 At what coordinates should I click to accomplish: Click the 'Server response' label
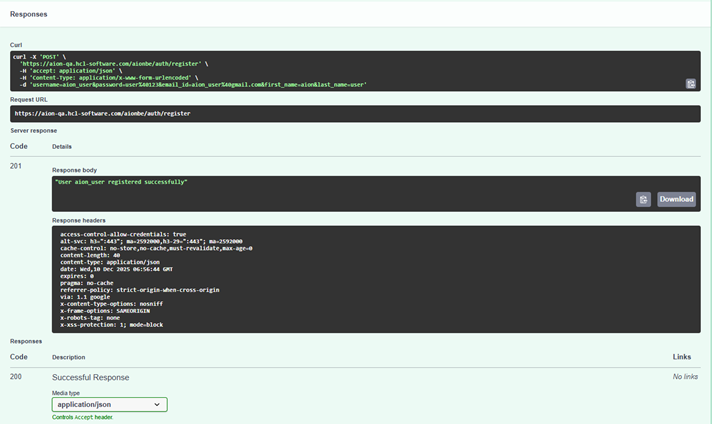coord(34,131)
